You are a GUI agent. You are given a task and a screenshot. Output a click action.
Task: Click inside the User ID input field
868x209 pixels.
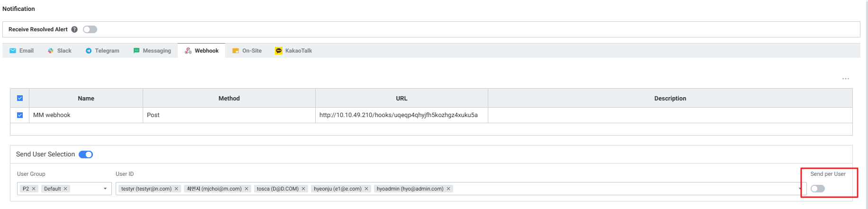616,189
